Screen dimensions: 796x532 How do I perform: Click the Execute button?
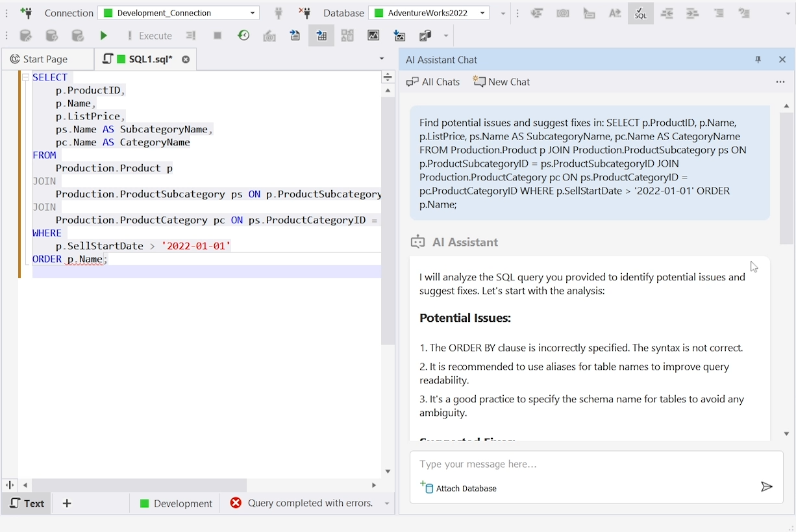coord(149,36)
